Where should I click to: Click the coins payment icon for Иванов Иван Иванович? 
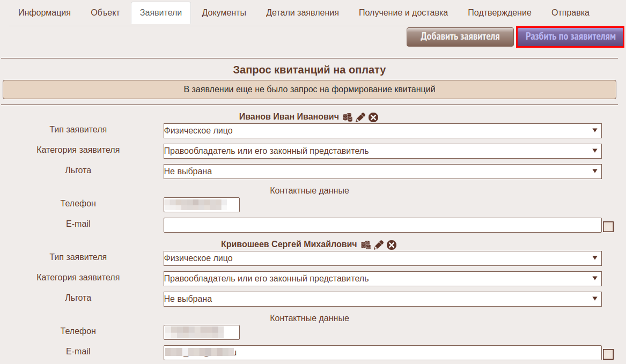(348, 117)
